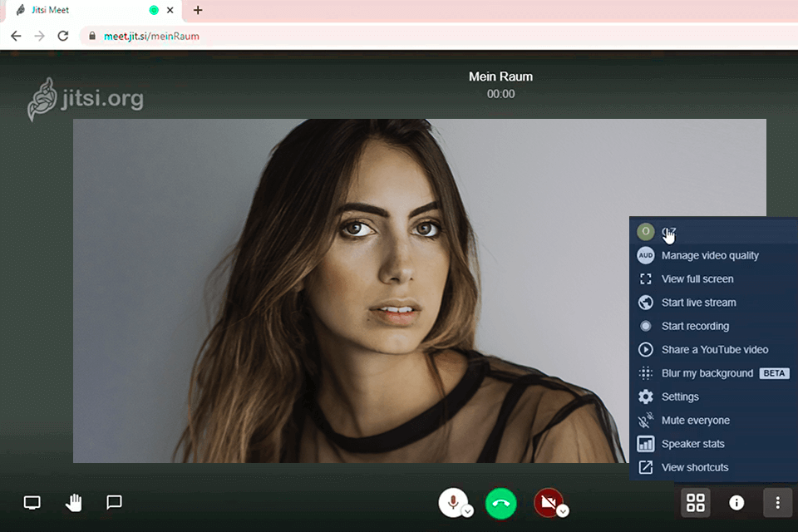Click the share screen monitor icon
This screenshot has width=798, height=532.
(x=32, y=503)
